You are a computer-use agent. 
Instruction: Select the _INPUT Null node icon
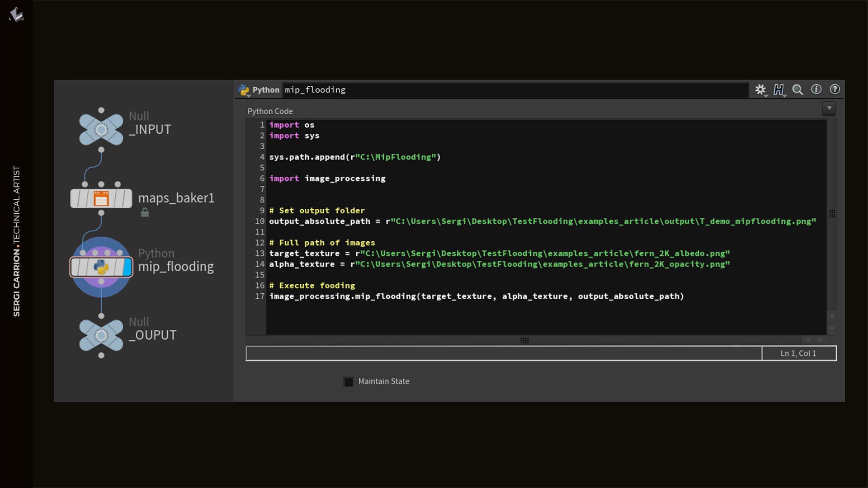101,130
